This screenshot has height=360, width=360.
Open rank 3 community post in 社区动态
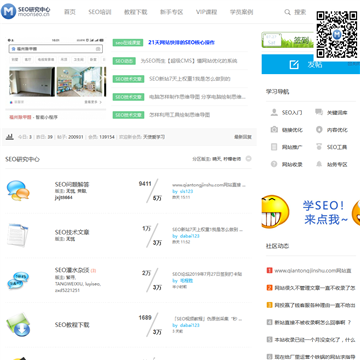315,305
